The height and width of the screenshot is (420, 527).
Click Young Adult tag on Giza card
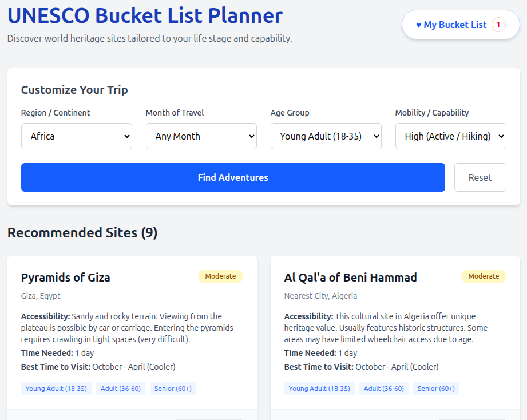coord(56,389)
